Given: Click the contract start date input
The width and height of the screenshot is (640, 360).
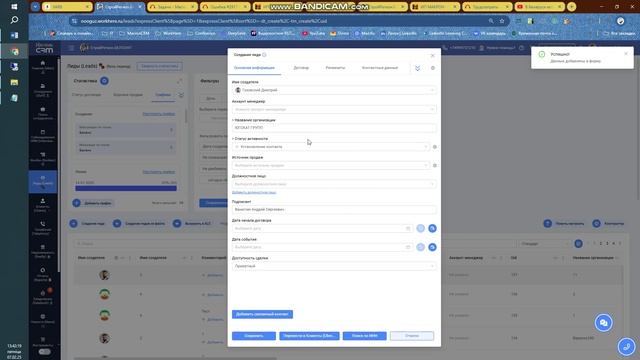Looking at the screenshot, I should coord(322,229).
